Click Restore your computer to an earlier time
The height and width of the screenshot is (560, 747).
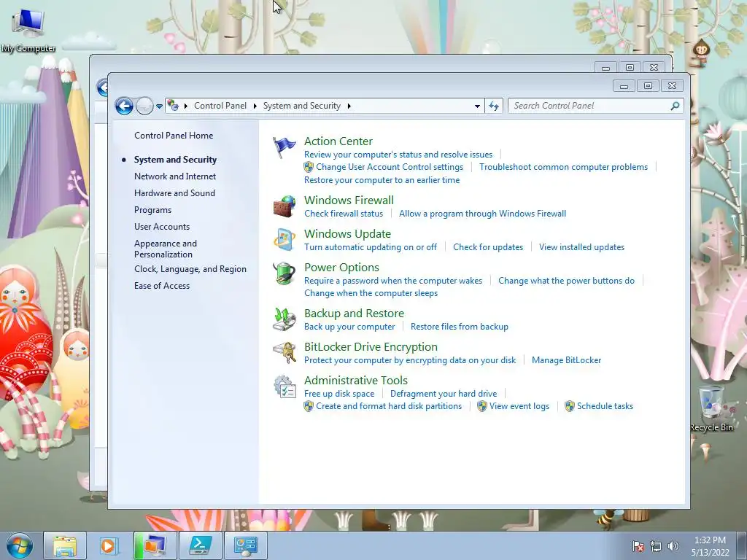(x=382, y=180)
